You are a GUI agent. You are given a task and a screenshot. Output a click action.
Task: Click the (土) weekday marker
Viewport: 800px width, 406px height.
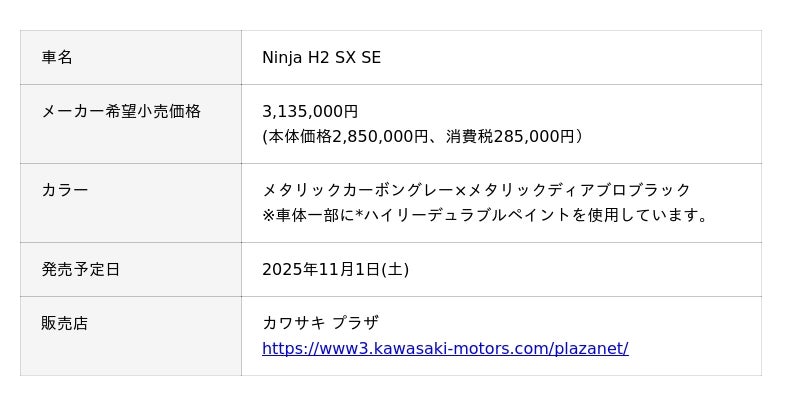click(396, 270)
